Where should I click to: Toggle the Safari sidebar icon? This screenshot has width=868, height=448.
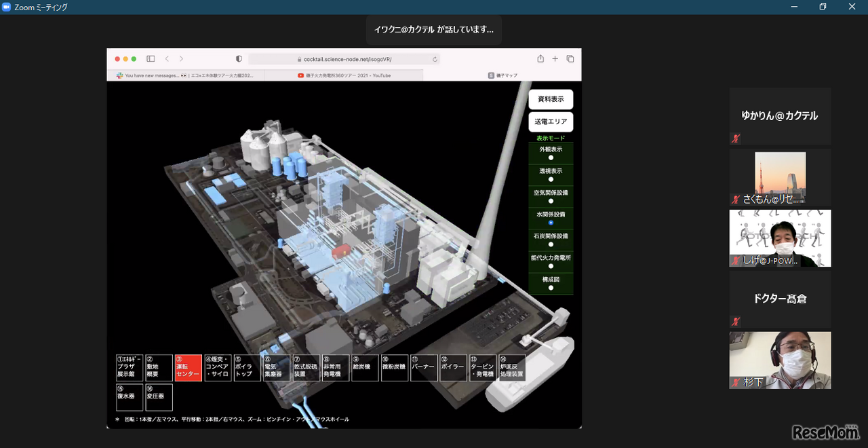click(x=151, y=59)
